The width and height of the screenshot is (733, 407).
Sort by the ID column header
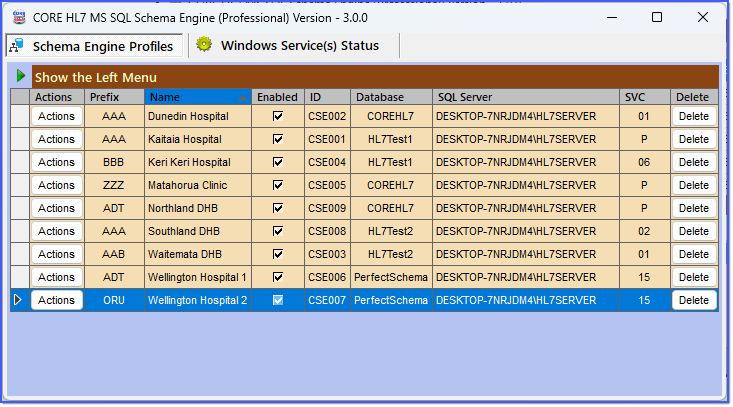tap(327, 97)
